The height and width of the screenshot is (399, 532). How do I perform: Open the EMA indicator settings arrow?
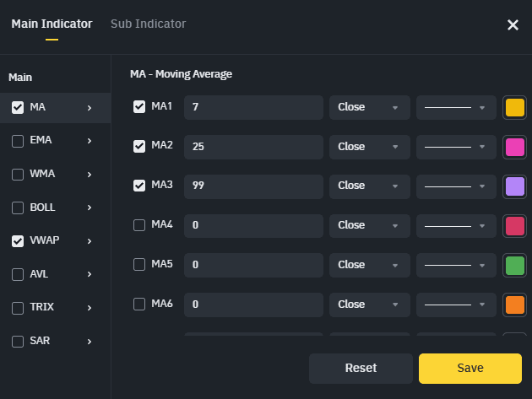click(x=89, y=141)
